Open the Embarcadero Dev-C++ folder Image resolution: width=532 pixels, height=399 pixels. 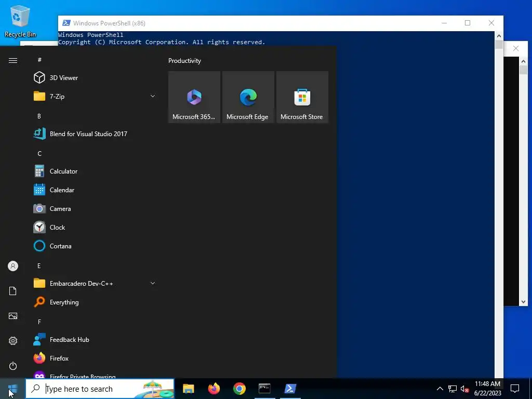pyautogui.click(x=95, y=283)
